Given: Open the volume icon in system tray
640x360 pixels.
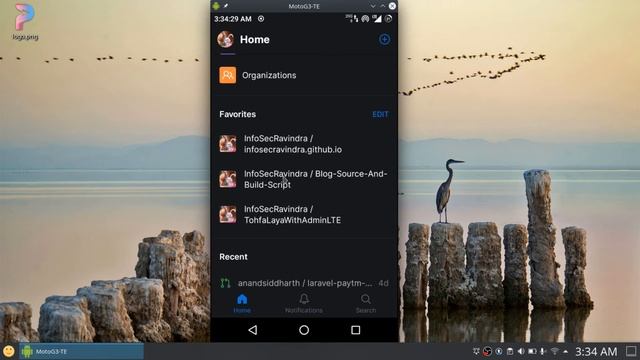Looking at the screenshot, I should click(521, 351).
